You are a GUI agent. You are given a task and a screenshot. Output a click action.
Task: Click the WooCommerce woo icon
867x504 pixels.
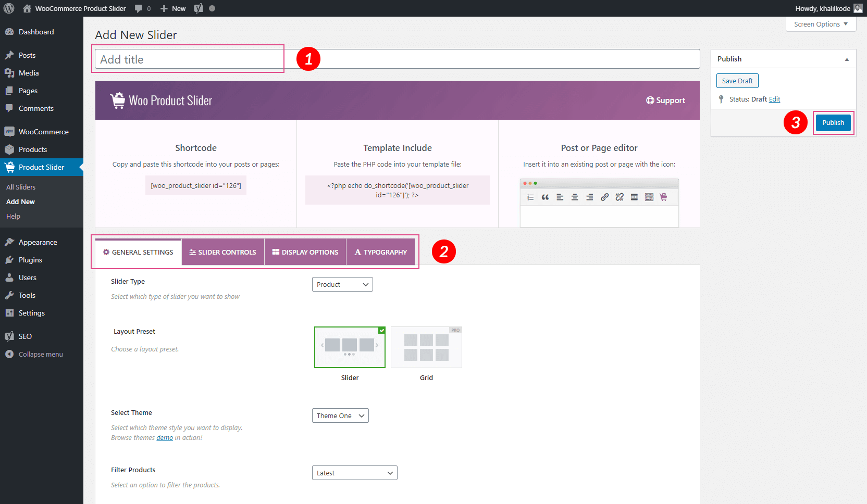pyautogui.click(x=9, y=132)
